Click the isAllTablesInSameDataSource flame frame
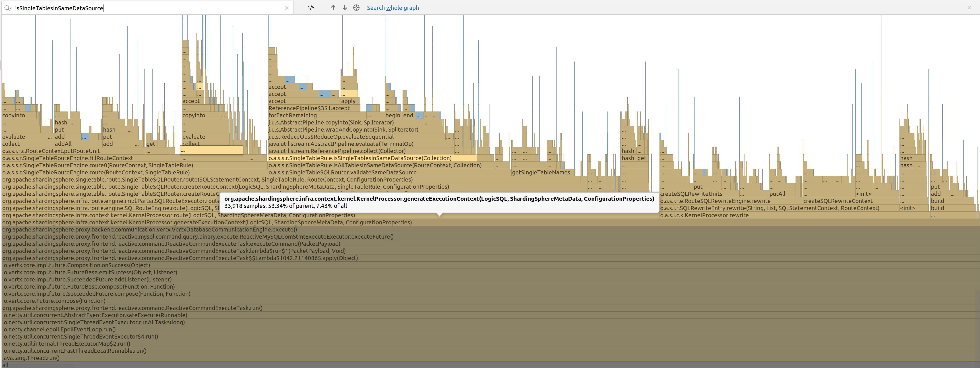980x368 pixels. (x=375, y=165)
